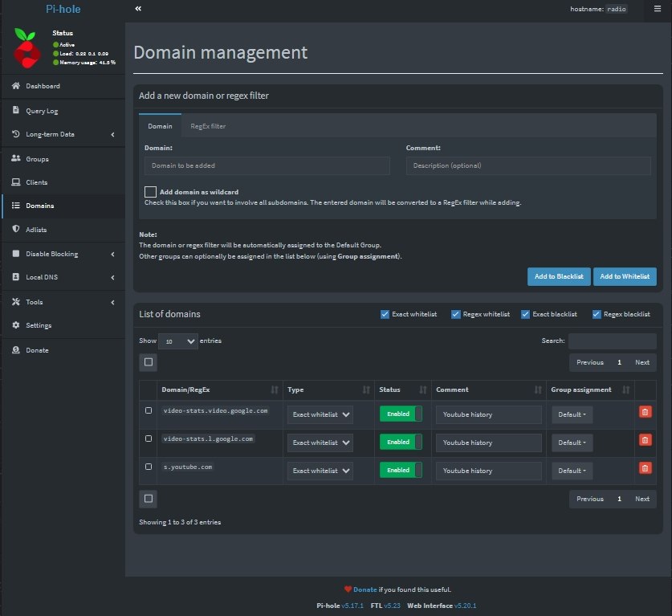Sort by Group assignment column arrows
The image size is (672, 616).
click(x=626, y=390)
